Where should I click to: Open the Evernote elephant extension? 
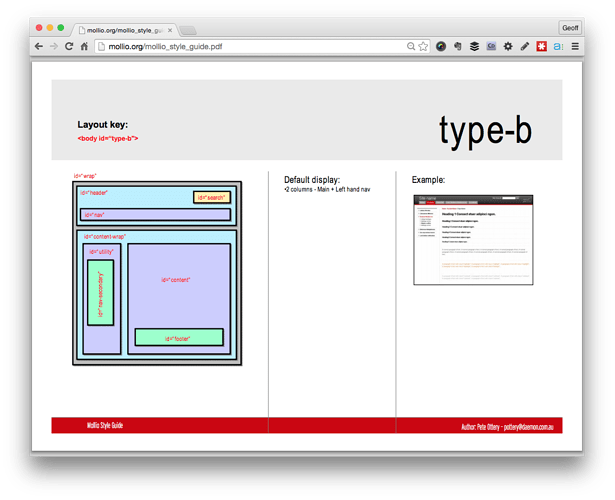tap(457, 46)
